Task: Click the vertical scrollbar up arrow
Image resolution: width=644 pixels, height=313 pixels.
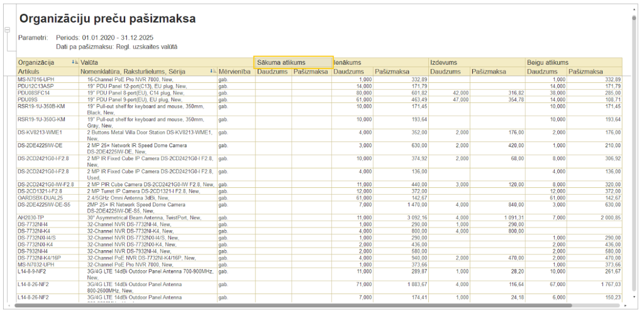Action: 634,9
